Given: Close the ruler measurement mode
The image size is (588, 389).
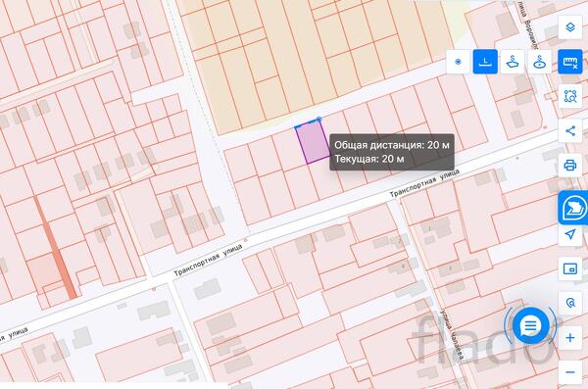Looking at the screenshot, I should coord(570,62).
